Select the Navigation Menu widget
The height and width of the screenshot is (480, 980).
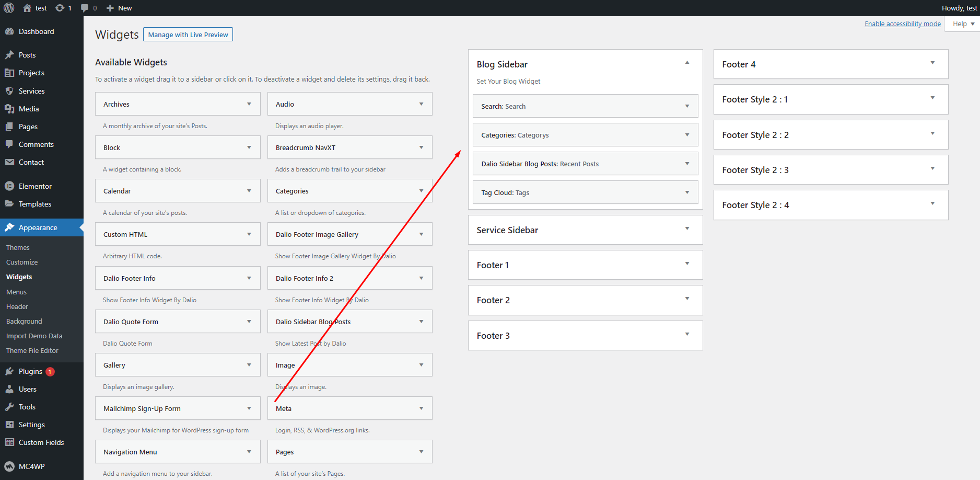tap(178, 452)
